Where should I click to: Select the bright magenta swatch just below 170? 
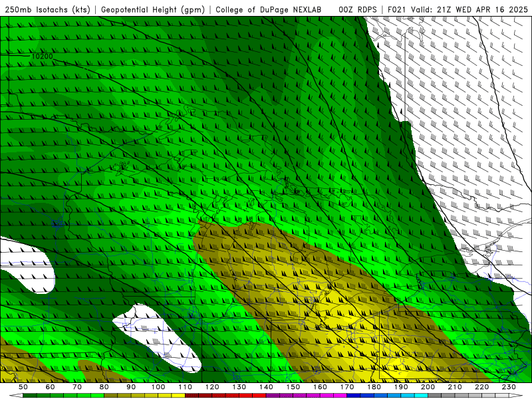click(340, 395)
